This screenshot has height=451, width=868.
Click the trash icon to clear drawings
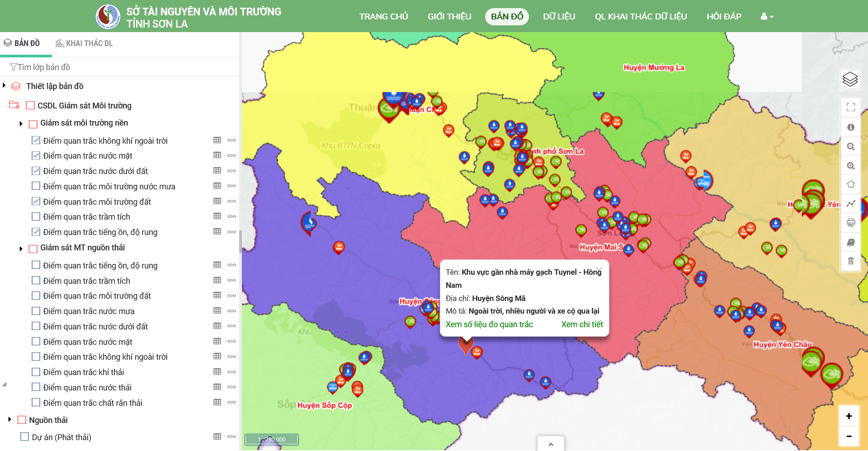[850, 261]
